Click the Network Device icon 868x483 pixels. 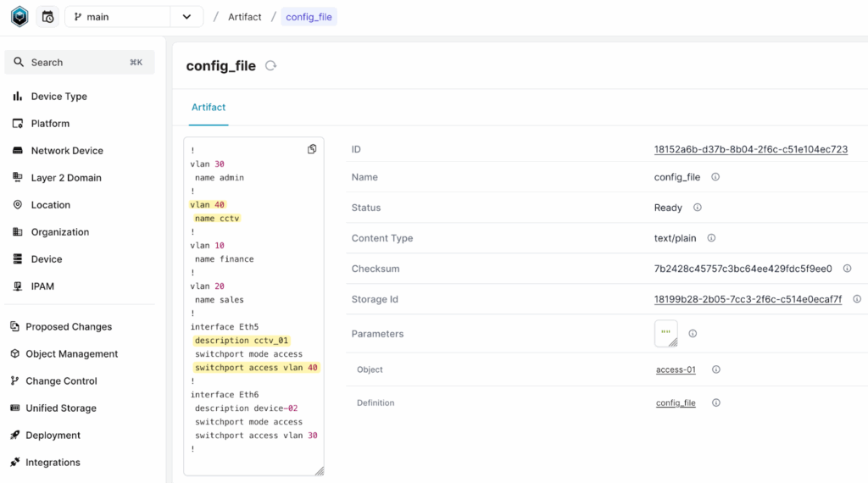[18, 151]
